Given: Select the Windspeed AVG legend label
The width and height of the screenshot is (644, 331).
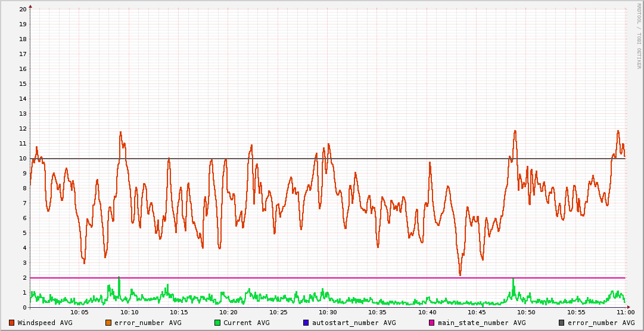Looking at the screenshot, I should point(45,323).
